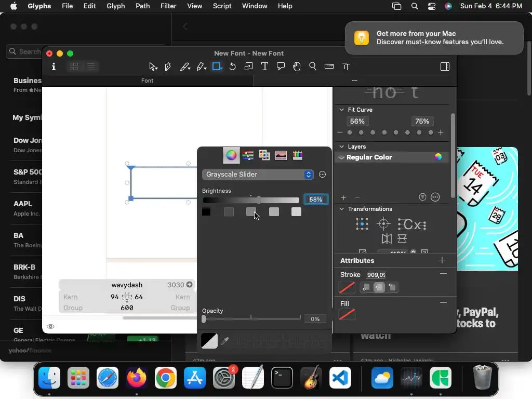Select the Rectangle primitives tool
Image resolution: width=532 pixels, height=399 pixels.
(217, 66)
